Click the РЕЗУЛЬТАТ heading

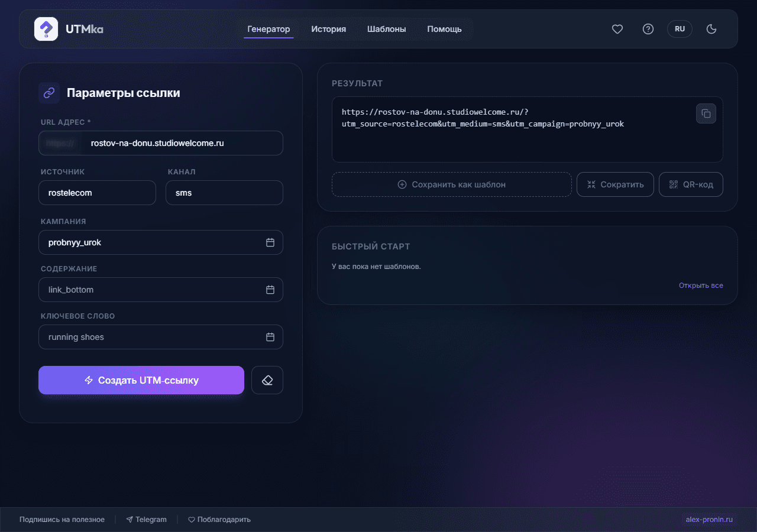(357, 83)
